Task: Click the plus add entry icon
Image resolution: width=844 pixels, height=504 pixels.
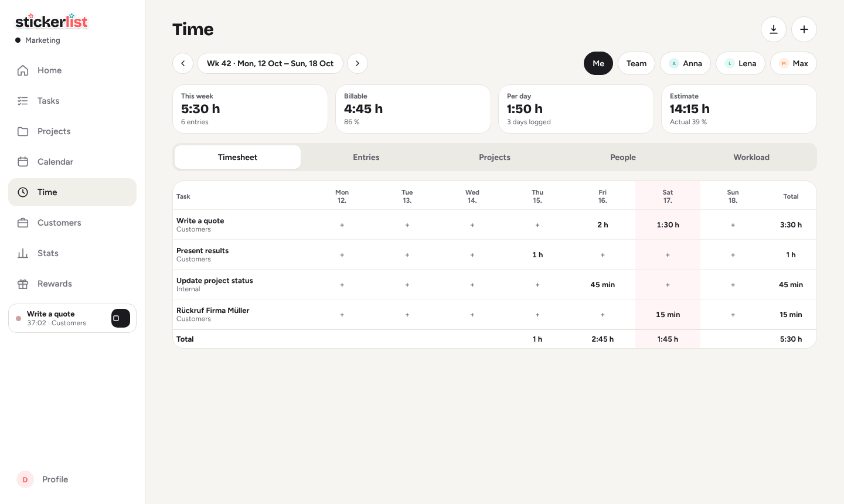Action: coord(804,29)
